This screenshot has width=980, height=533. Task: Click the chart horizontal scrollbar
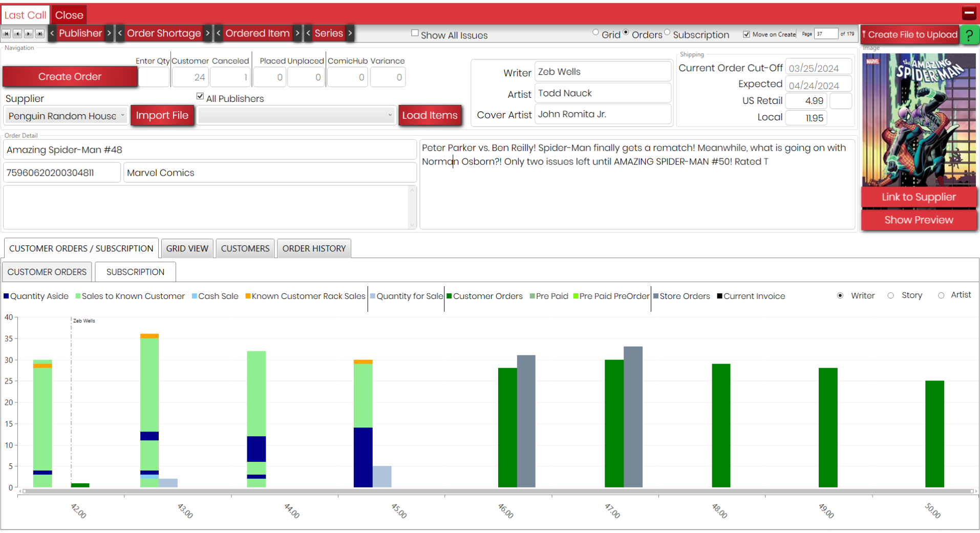(x=498, y=491)
